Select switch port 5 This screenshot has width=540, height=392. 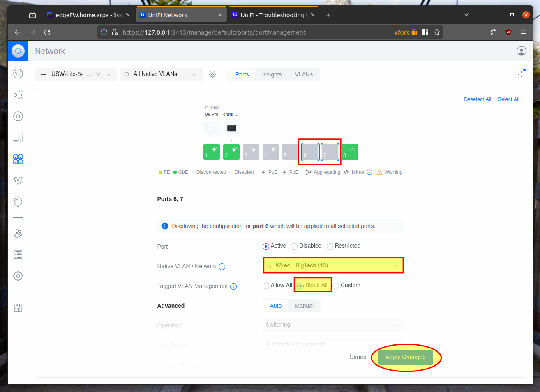pyautogui.click(x=291, y=152)
